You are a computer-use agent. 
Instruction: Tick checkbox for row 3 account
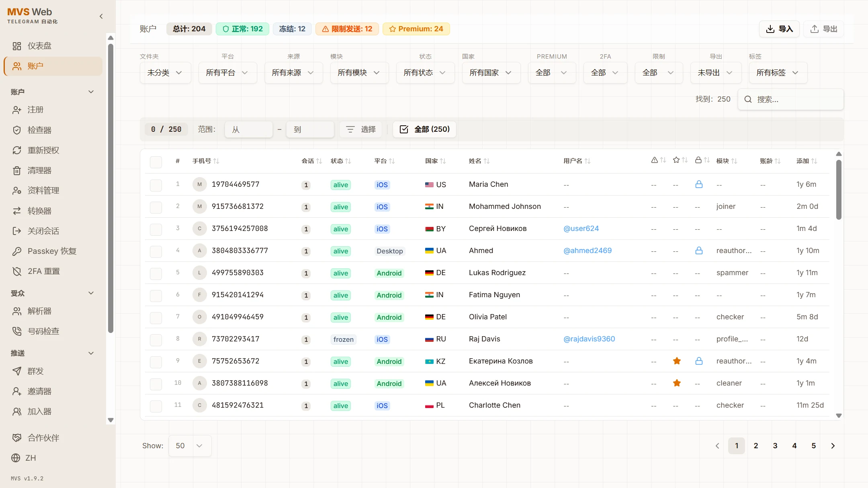pos(156,229)
